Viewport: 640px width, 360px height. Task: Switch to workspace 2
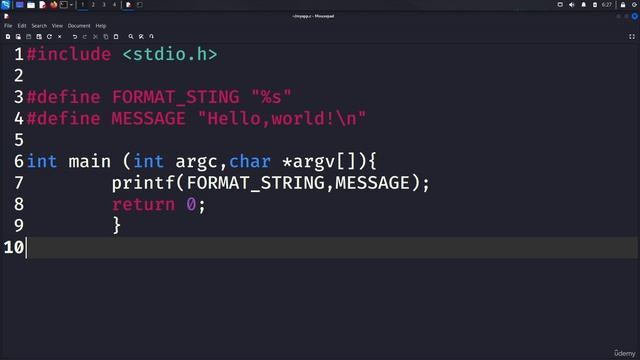coord(93,5)
